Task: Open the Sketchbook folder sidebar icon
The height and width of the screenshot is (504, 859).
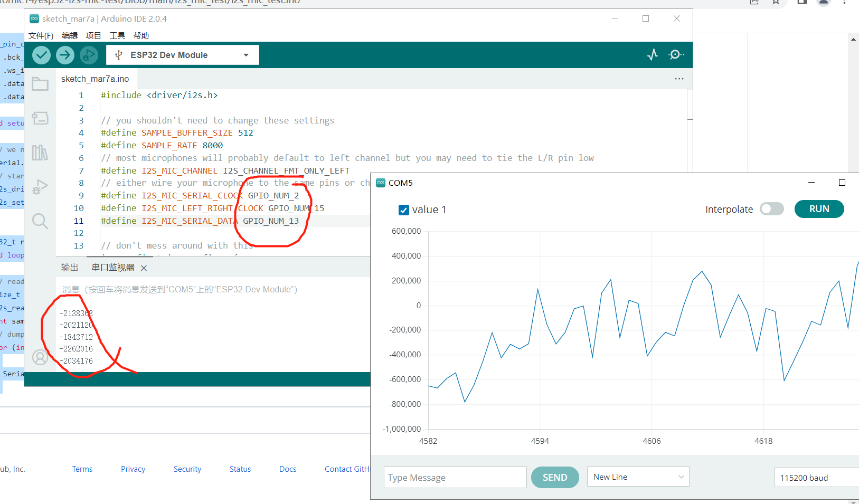Action: click(x=40, y=84)
